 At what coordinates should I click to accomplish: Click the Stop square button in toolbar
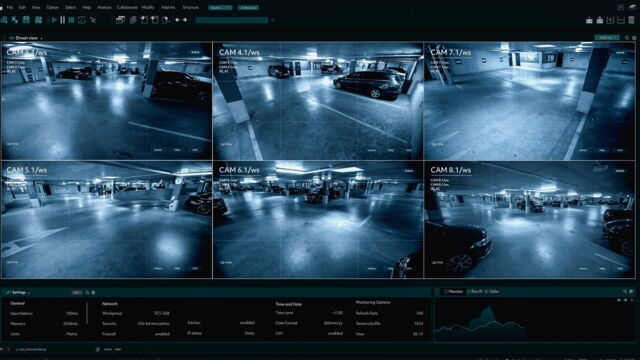(x=71, y=20)
